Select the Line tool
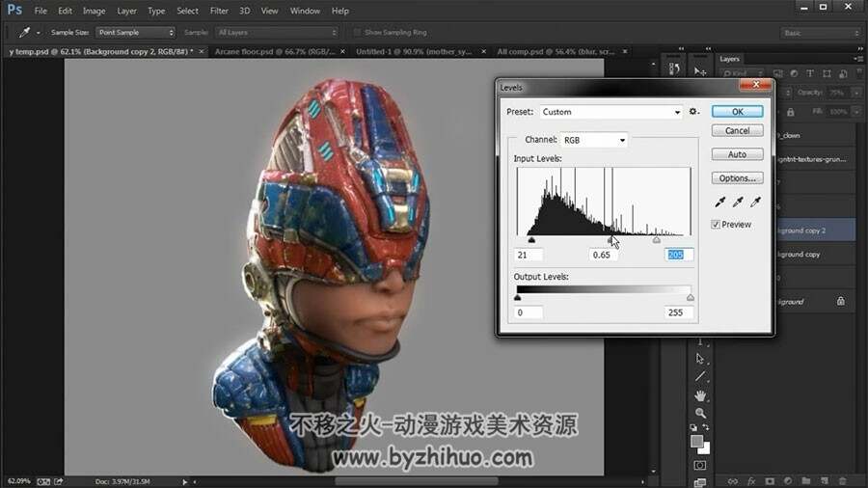868x488 pixels. pos(700,377)
